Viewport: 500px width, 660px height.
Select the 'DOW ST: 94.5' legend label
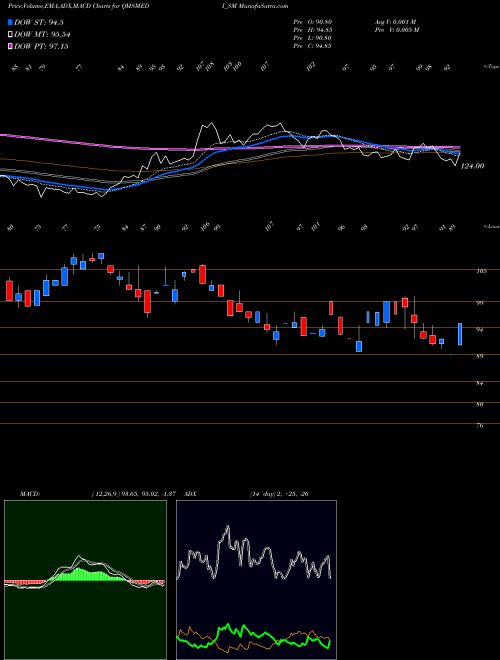click(41, 22)
